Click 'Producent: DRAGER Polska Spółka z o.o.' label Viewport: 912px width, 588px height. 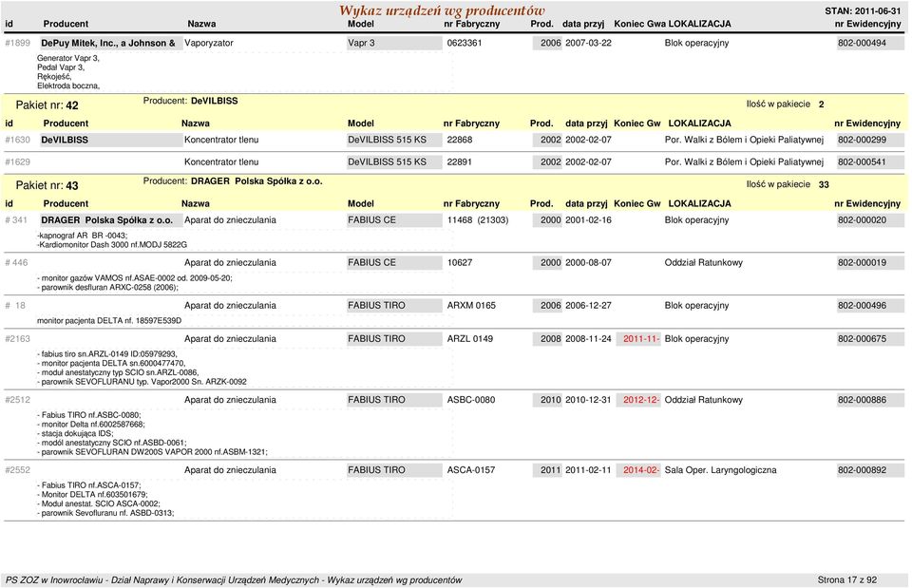[233, 180]
